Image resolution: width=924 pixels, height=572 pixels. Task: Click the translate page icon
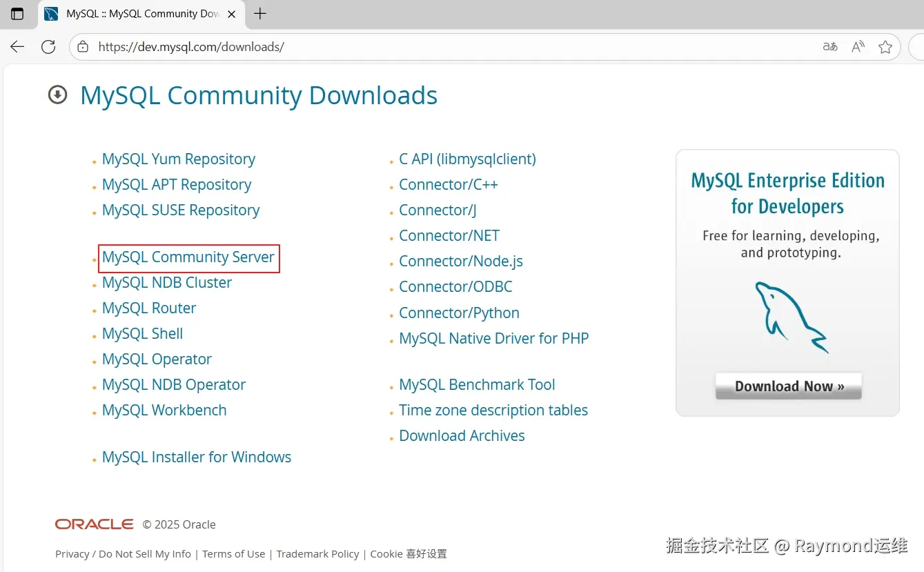(x=830, y=47)
